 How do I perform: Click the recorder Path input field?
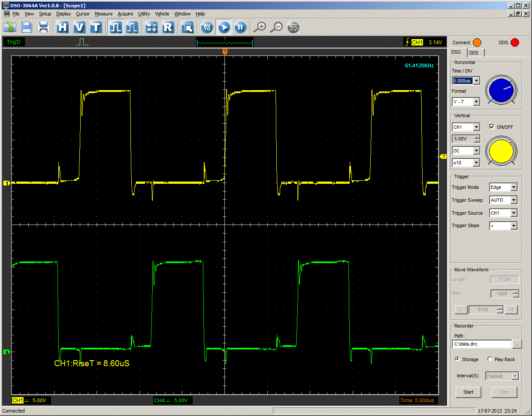482,344
